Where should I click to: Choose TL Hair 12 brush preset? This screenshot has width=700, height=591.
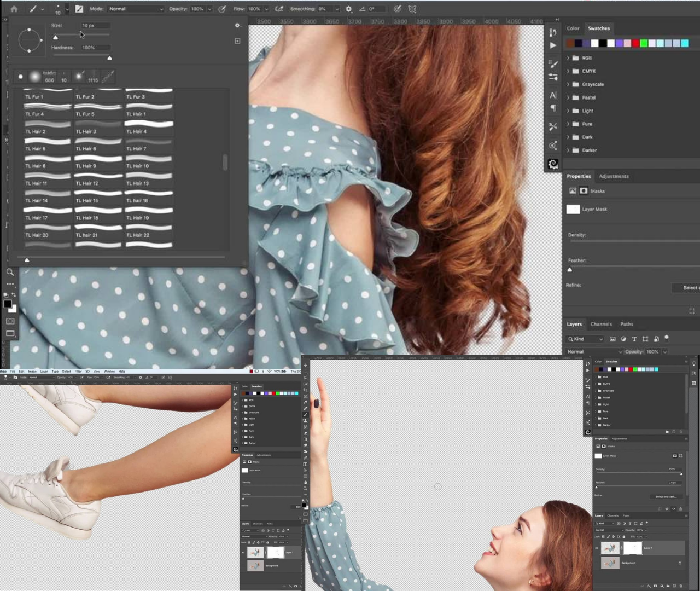tap(98, 180)
